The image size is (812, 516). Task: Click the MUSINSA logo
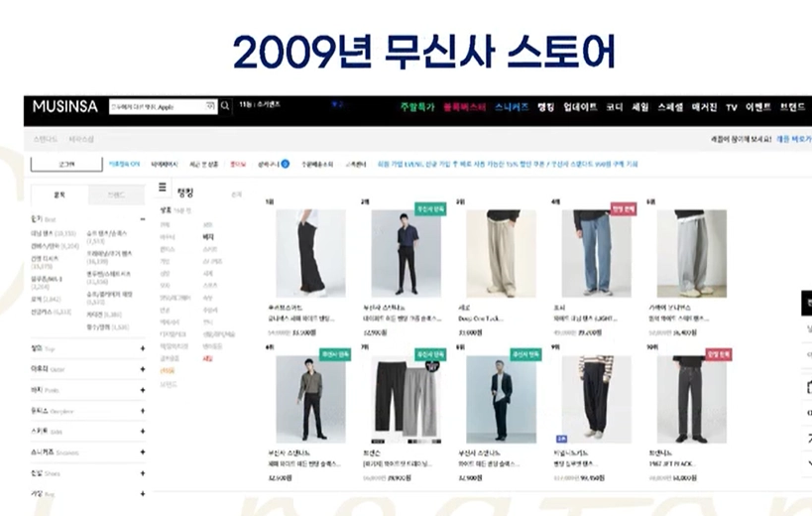point(65,107)
